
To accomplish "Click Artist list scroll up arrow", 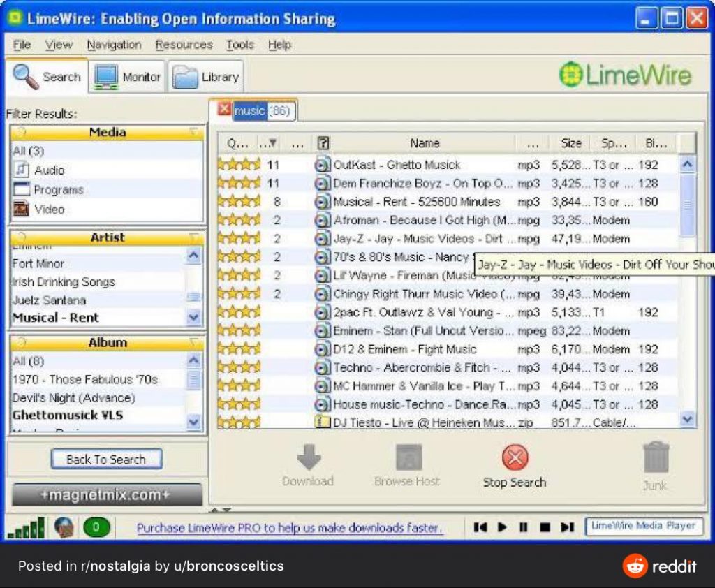I will [194, 256].
